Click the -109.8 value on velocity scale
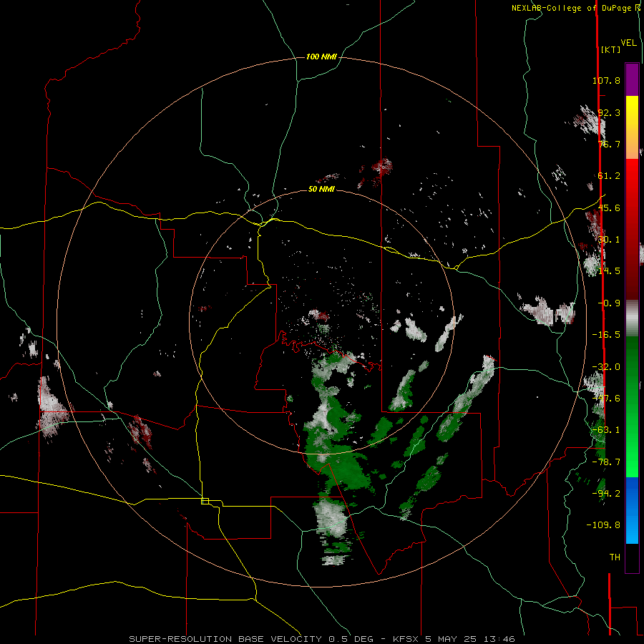 603,525
